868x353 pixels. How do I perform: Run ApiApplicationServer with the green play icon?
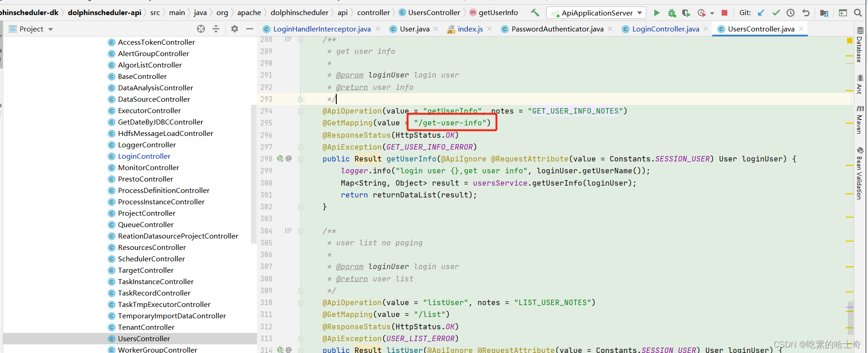[657, 13]
